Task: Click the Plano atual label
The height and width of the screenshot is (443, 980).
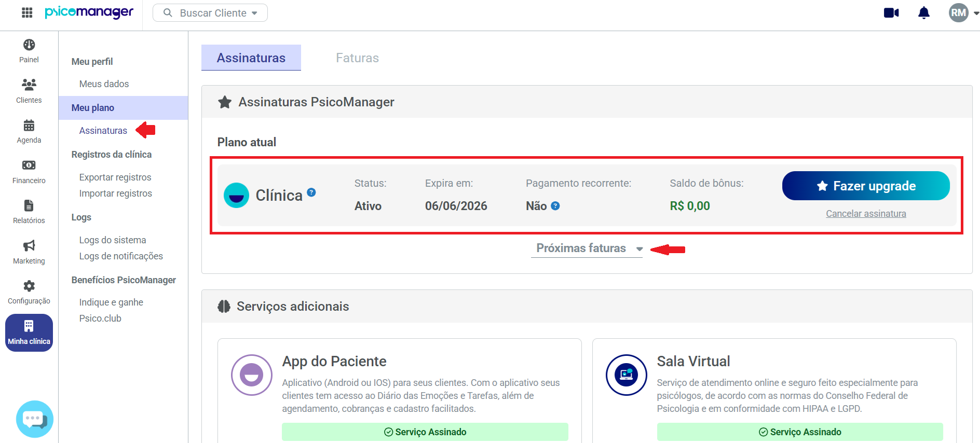Action: (247, 142)
